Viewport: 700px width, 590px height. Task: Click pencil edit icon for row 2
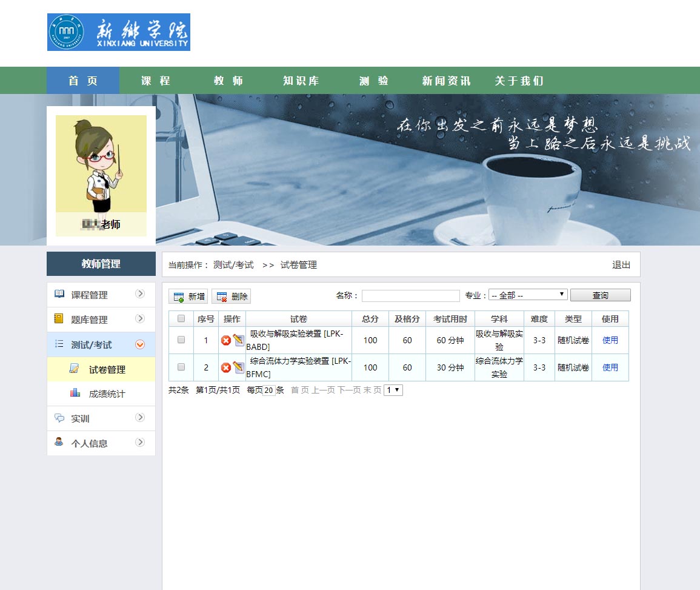pyautogui.click(x=238, y=367)
